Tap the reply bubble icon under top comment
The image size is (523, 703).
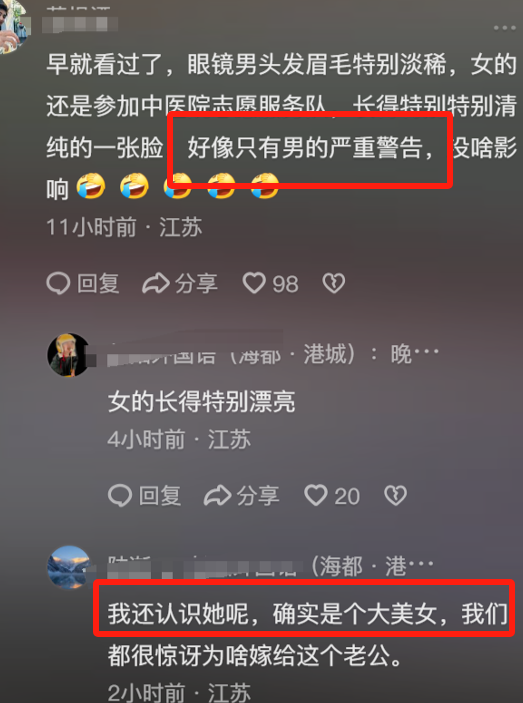tap(58, 283)
